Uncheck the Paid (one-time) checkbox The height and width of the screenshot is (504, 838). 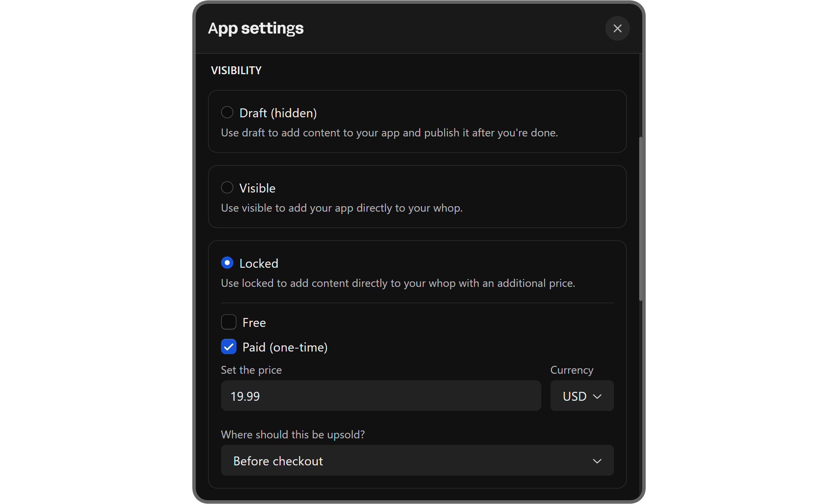point(229,347)
